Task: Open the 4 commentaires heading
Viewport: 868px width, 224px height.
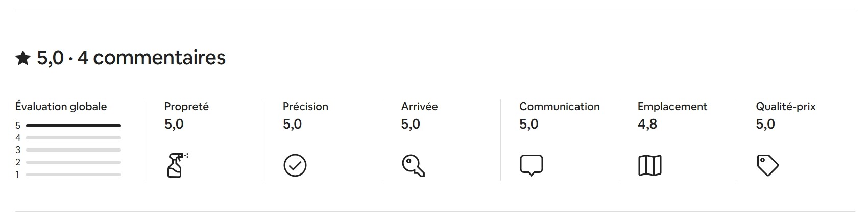Action: point(151,58)
